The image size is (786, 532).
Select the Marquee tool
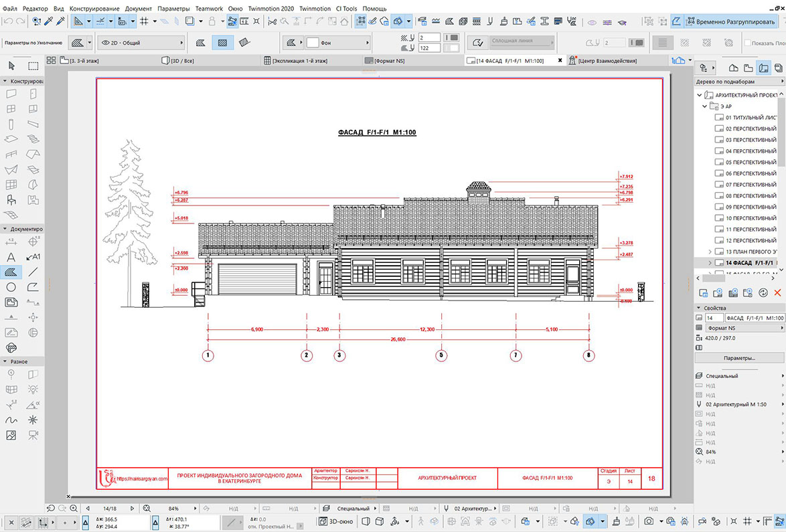point(33,66)
